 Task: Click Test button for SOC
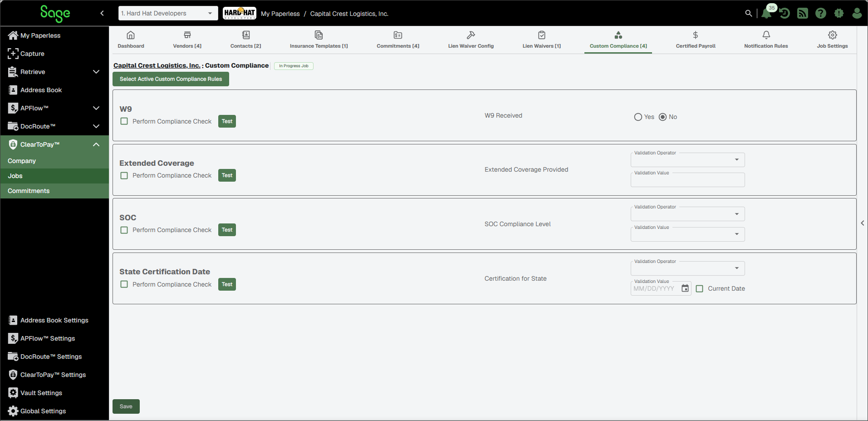click(x=227, y=230)
